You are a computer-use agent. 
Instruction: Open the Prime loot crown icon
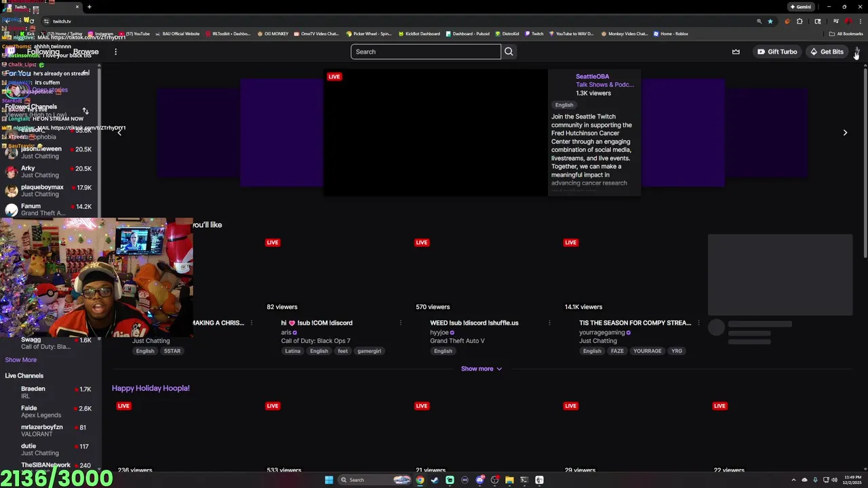pyautogui.click(x=736, y=52)
